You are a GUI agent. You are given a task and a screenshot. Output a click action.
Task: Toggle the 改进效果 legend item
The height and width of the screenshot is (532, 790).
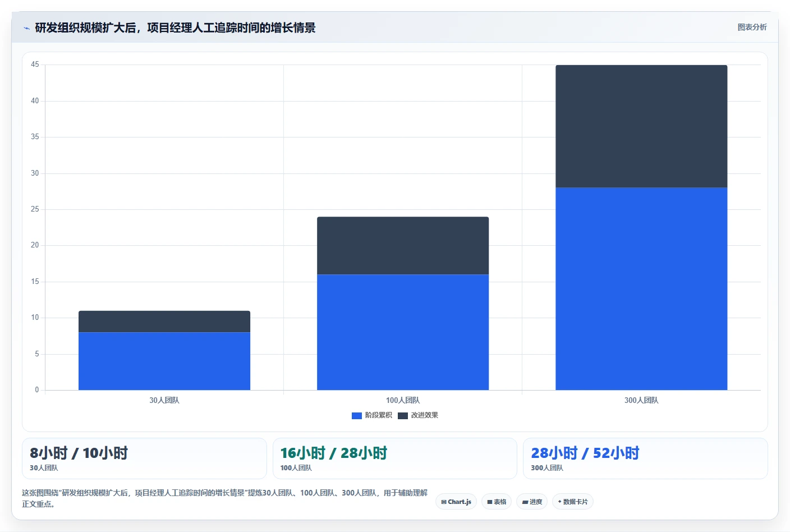pyautogui.click(x=418, y=415)
